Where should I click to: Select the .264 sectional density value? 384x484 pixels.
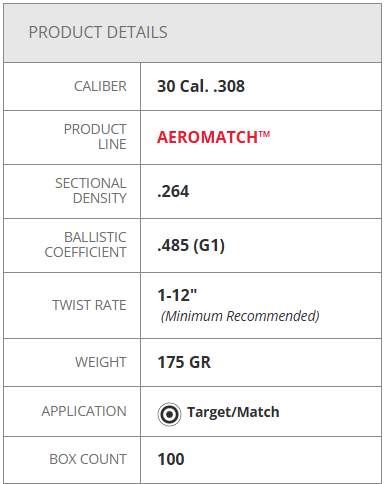click(173, 191)
